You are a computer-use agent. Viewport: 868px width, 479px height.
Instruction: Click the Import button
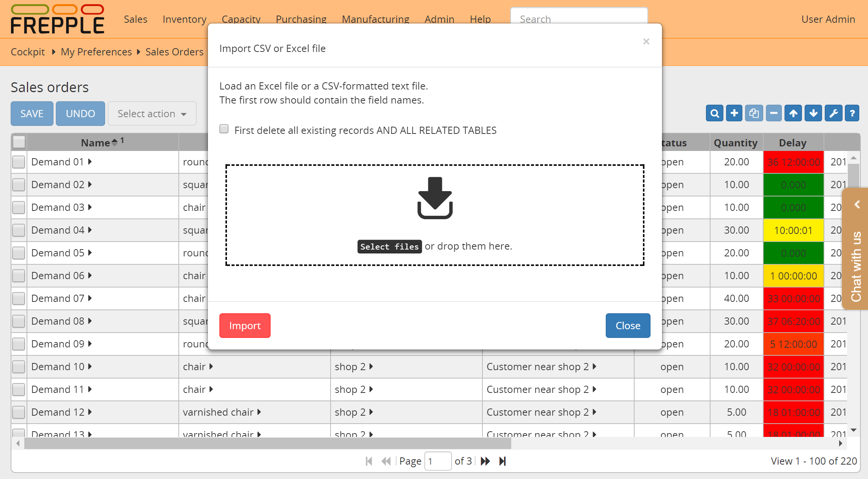[244, 326]
